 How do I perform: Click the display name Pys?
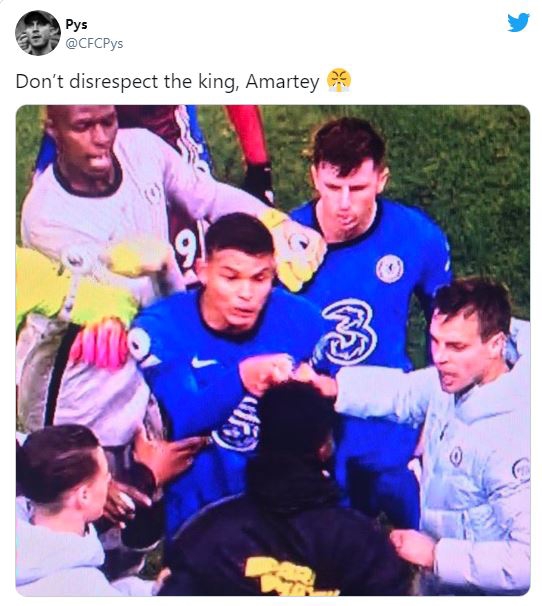click(x=76, y=24)
